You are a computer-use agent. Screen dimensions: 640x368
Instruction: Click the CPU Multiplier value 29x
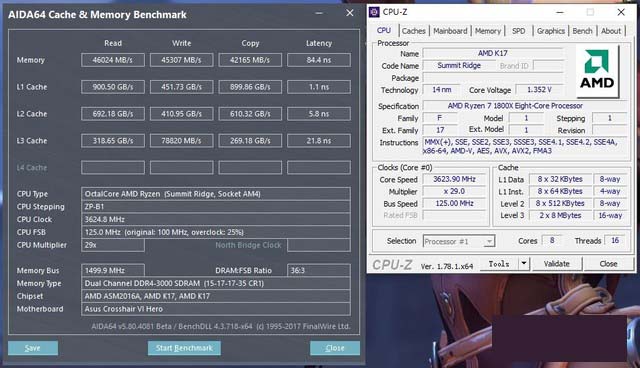113,245
